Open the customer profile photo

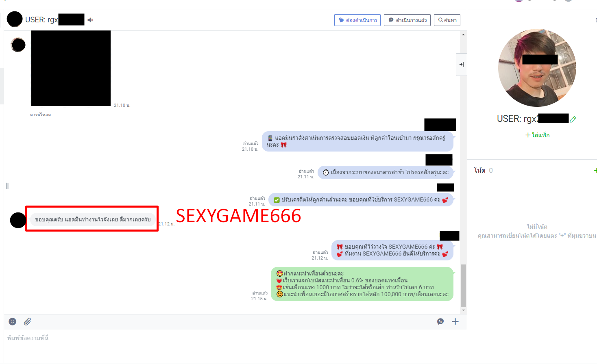[x=537, y=68]
